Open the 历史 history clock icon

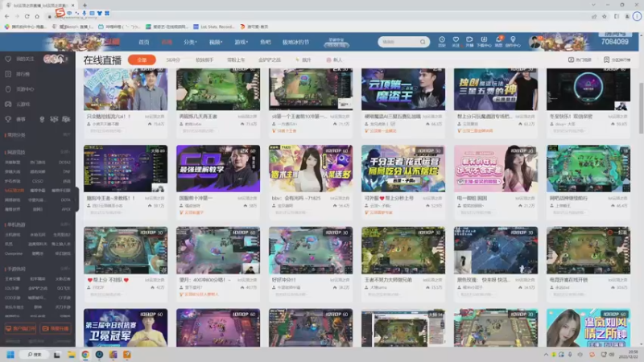click(442, 39)
